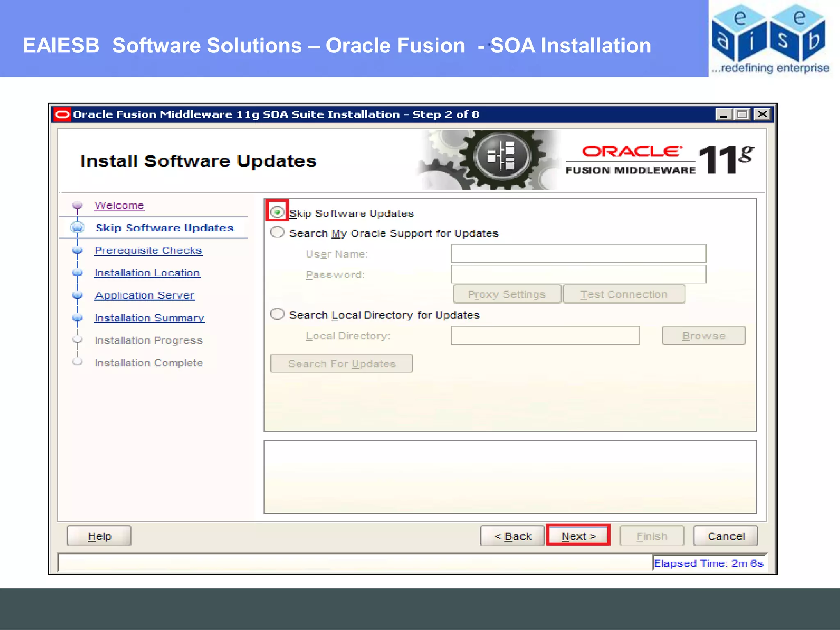The height and width of the screenshot is (630, 840).
Task: Click the Local Directory input field
Action: tap(545, 336)
